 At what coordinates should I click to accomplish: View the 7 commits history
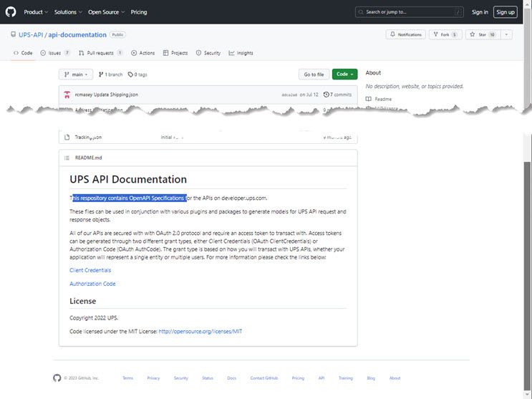pyautogui.click(x=337, y=95)
